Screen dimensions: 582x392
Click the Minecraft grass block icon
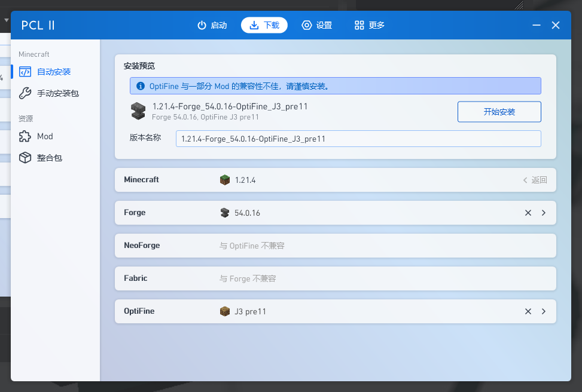click(225, 180)
